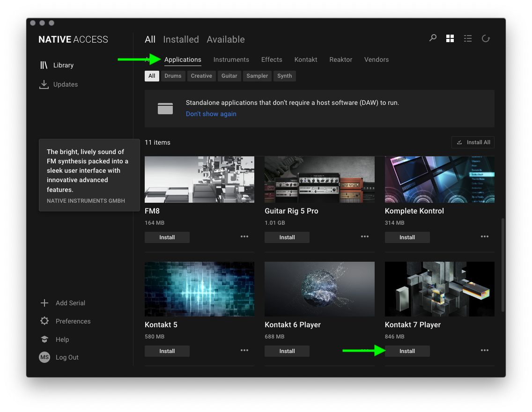532x412 pixels.
Task: Toggle the Creative filter chip
Action: pyautogui.click(x=201, y=76)
